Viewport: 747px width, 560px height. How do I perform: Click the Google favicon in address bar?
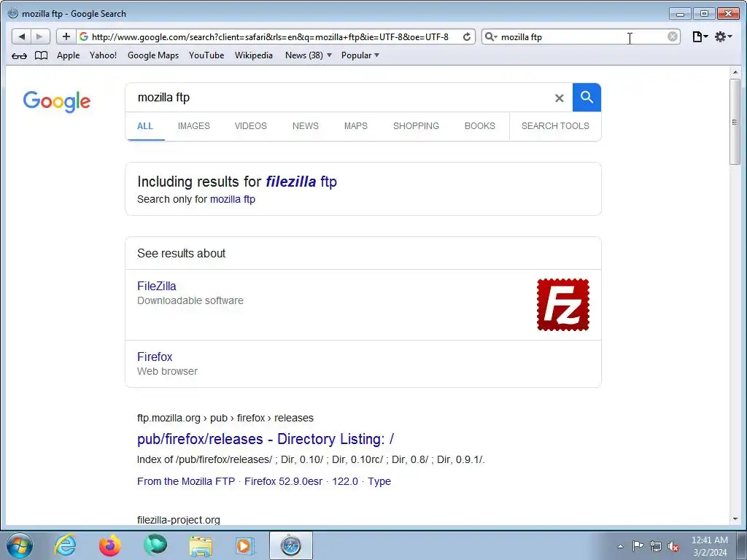[x=84, y=36]
